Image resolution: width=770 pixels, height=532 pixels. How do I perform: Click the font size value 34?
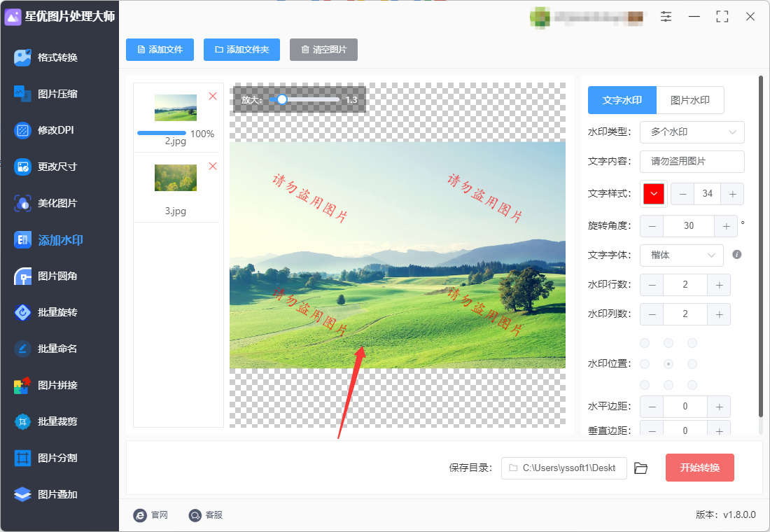pyautogui.click(x=707, y=194)
